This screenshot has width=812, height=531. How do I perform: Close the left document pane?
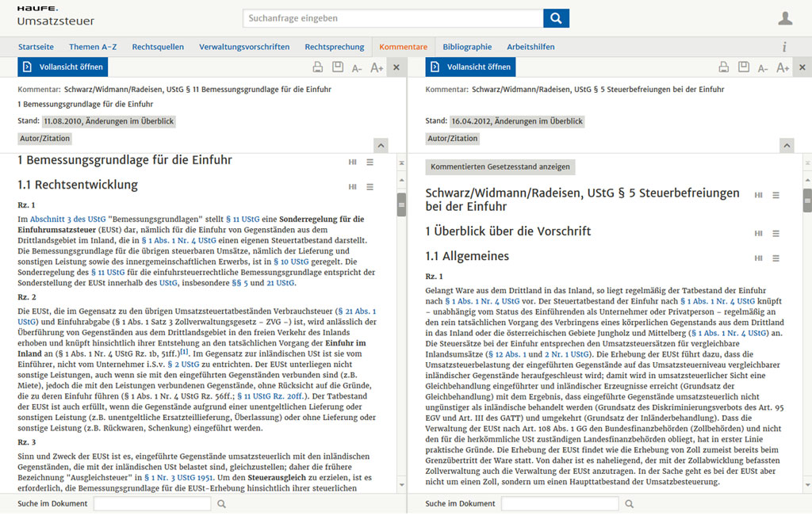(396, 67)
